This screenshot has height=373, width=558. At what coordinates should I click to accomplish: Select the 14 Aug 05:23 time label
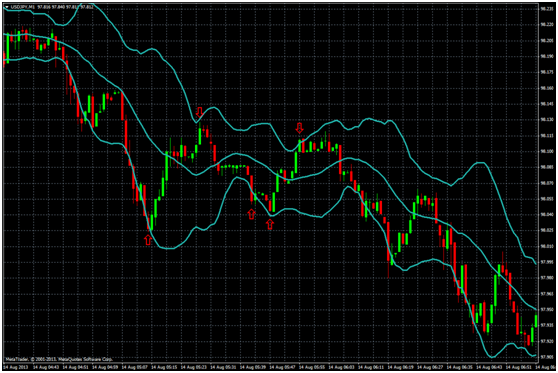(195, 367)
